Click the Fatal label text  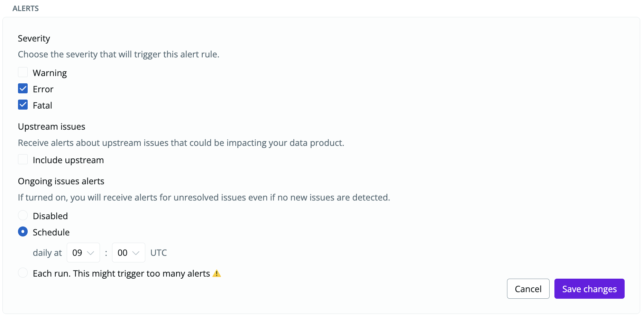point(43,105)
